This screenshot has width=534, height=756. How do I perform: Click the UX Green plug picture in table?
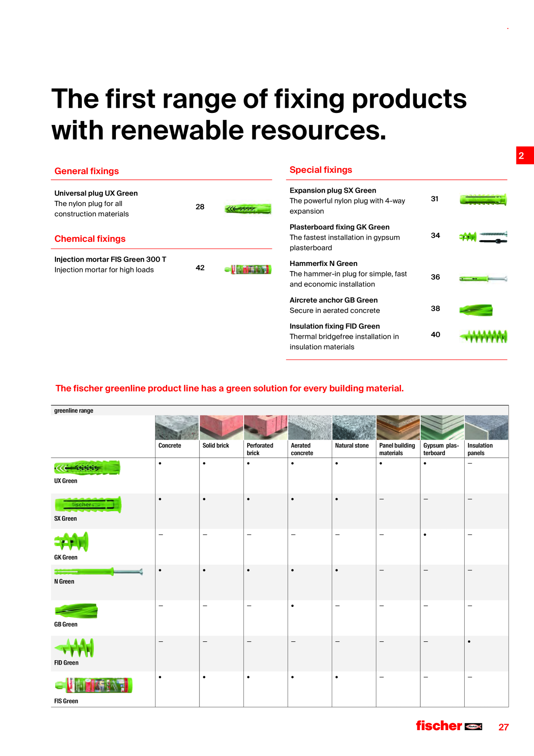pos(87,468)
